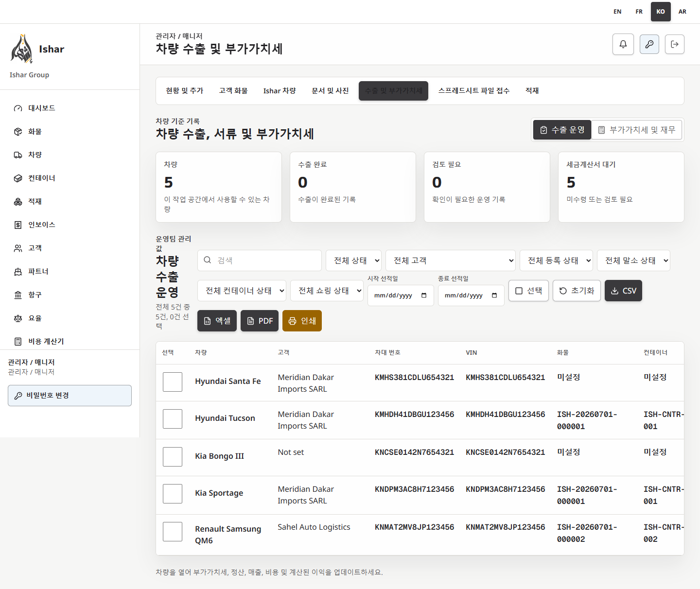Image resolution: width=700 pixels, height=589 pixels.
Task: Open calendar picker for 시작 선적일
Action: click(424, 295)
